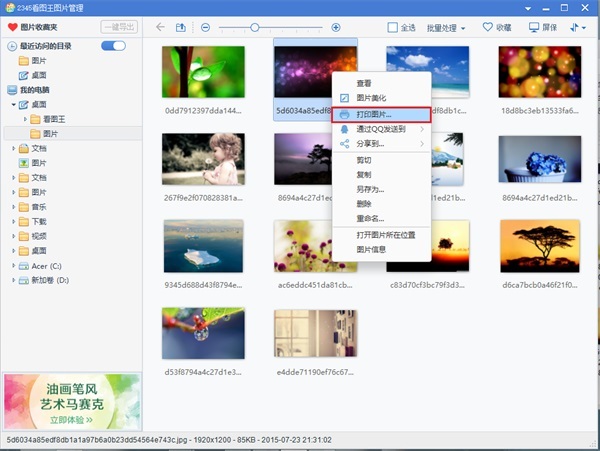Choose 重命名... from the context menu
600x451 pixels.
(x=371, y=218)
